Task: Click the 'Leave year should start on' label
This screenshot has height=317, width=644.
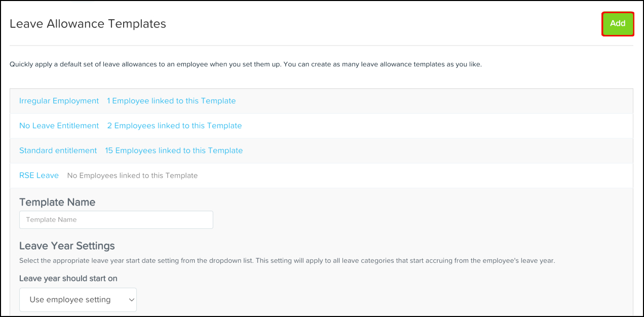Action: click(68, 278)
